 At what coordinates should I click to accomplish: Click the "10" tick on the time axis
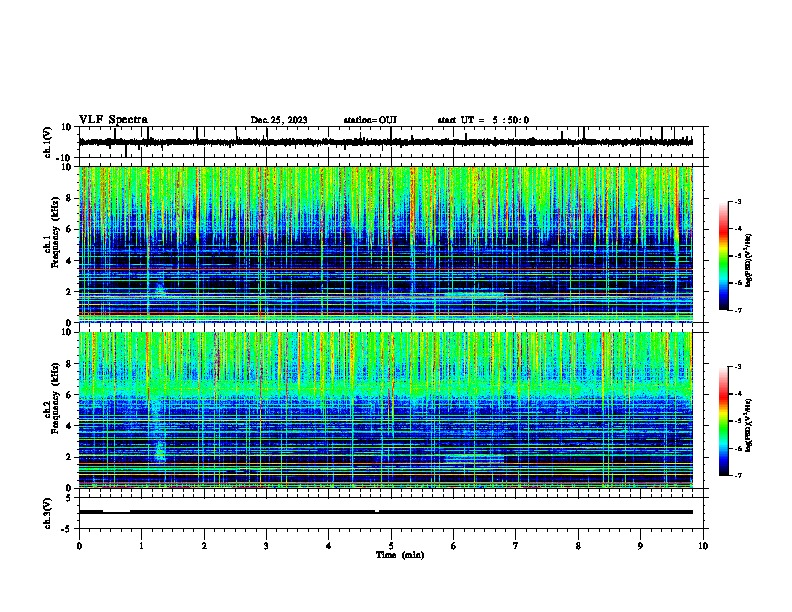[703, 546]
